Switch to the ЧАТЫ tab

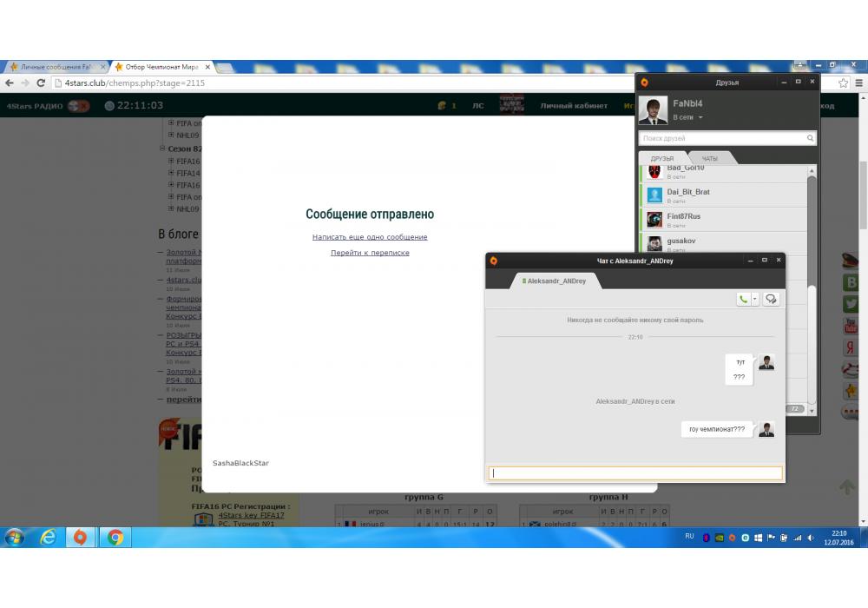pos(710,158)
